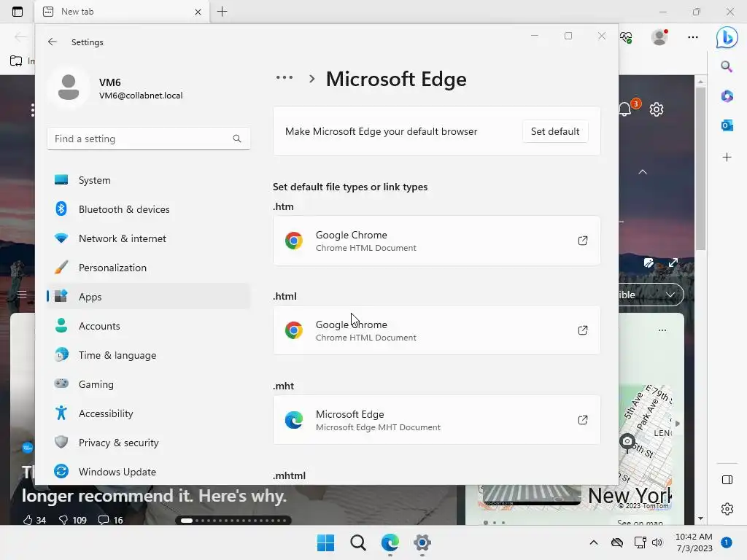Open dropdown chevron next to 'ible'
The image size is (747, 560).
[x=670, y=295]
